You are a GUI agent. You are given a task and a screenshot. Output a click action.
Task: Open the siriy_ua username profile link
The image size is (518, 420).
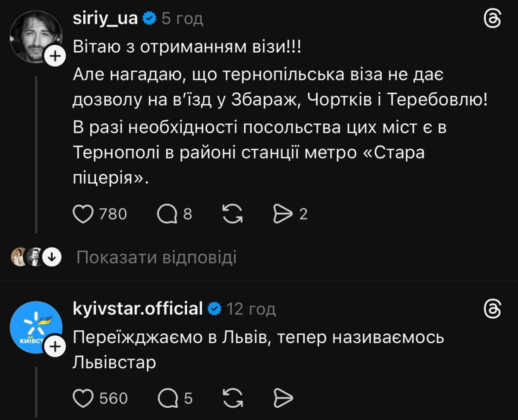click(x=105, y=19)
